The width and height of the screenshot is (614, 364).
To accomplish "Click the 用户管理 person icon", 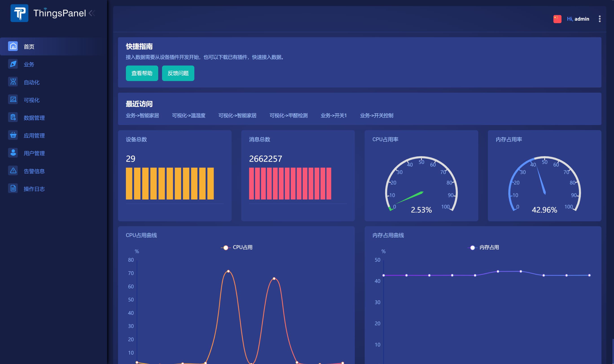I will pos(13,153).
